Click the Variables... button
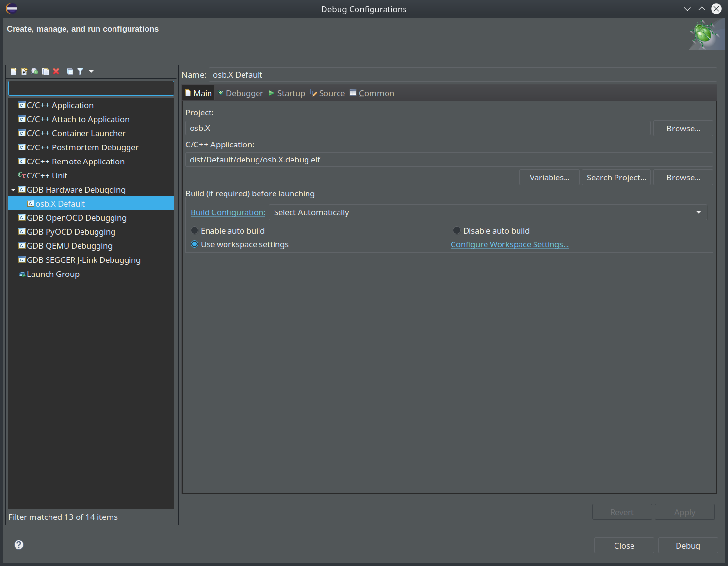The image size is (728, 566). [x=549, y=178]
